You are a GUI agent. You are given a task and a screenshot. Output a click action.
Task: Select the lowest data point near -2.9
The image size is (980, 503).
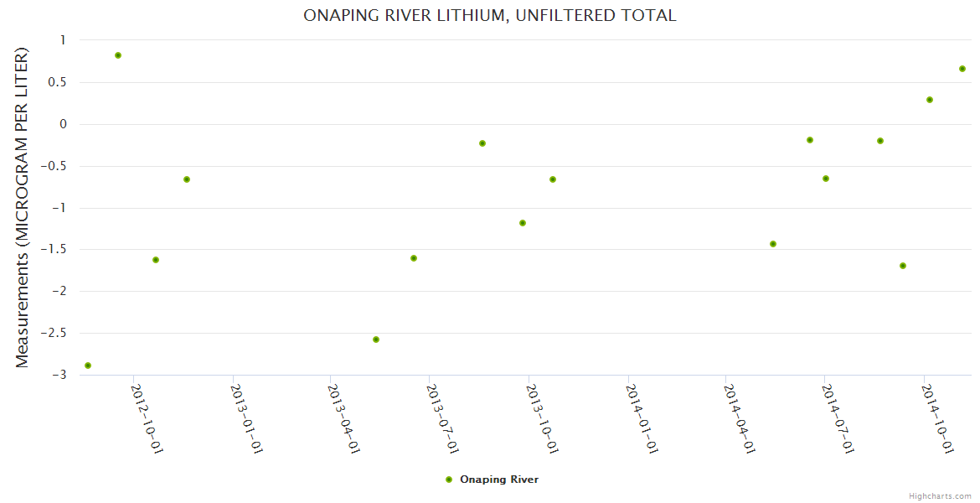coord(88,366)
